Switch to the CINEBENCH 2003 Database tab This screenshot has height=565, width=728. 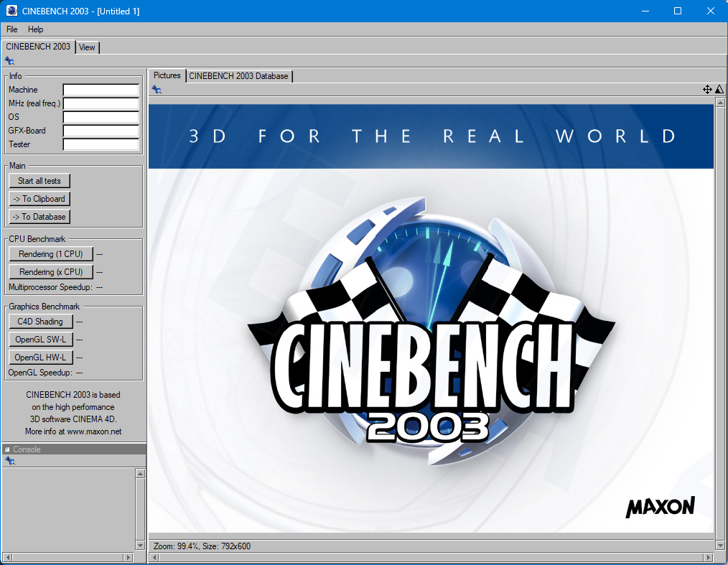(238, 76)
